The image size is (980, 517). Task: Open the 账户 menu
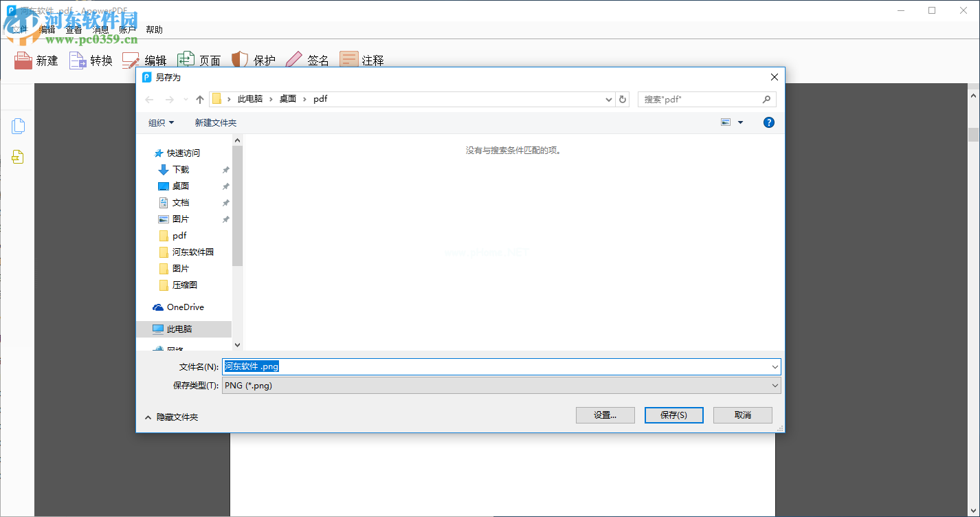click(127, 30)
